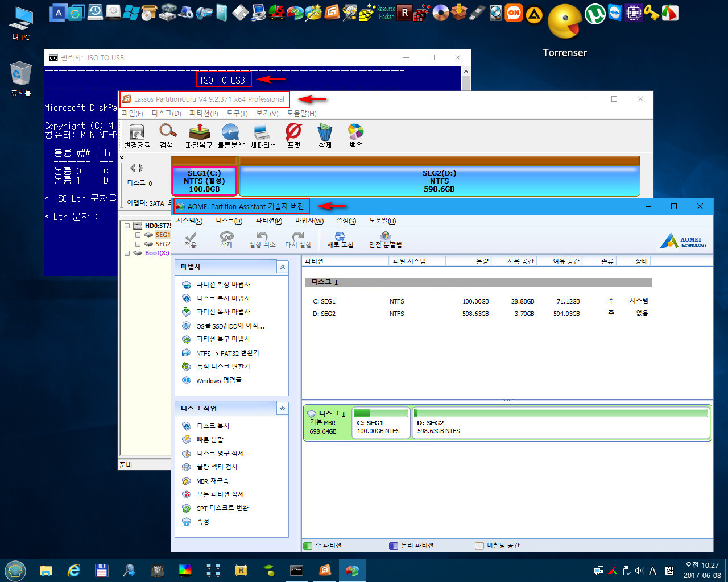Image resolution: width=728 pixels, height=582 pixels.
Task: Click the 검색 magnifier icon in PartitionGuru
Action: coord(167,136)
